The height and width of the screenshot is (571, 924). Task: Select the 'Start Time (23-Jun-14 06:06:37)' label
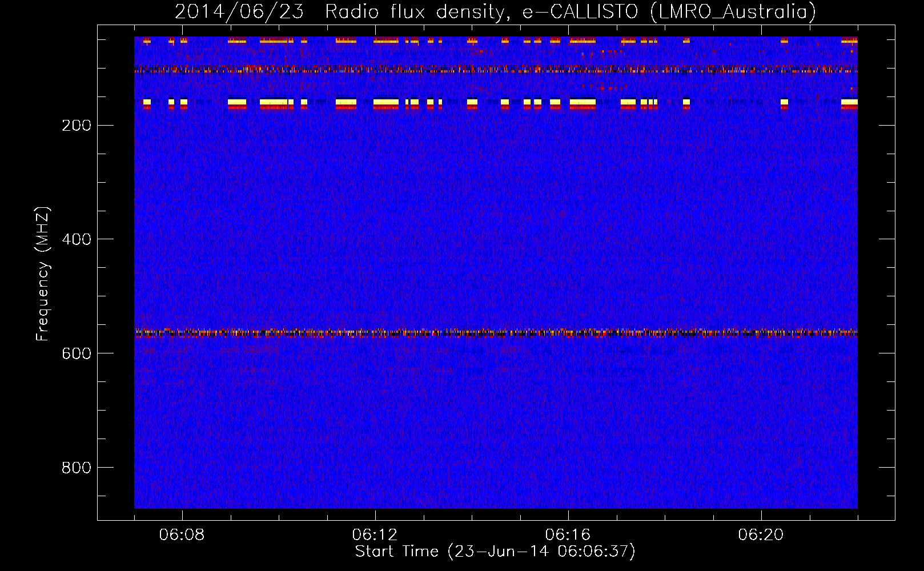pyautogui.click(x=495, y=552)
